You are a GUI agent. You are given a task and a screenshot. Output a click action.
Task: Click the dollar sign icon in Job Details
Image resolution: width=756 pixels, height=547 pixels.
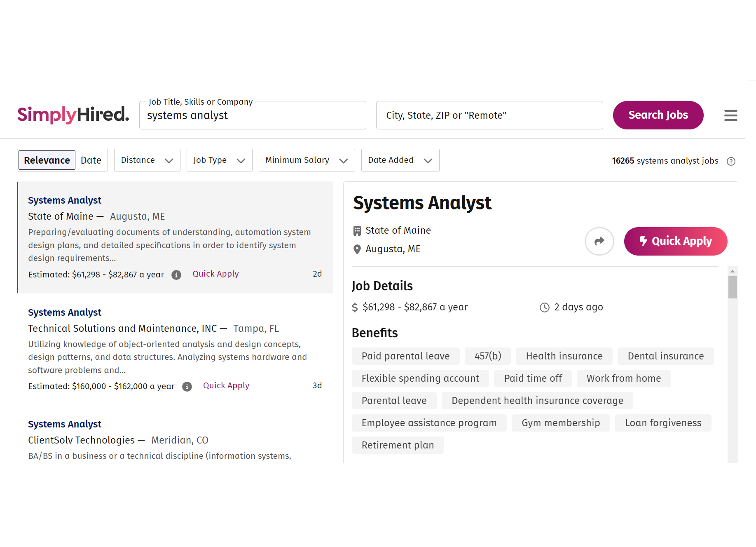point(355,308)
